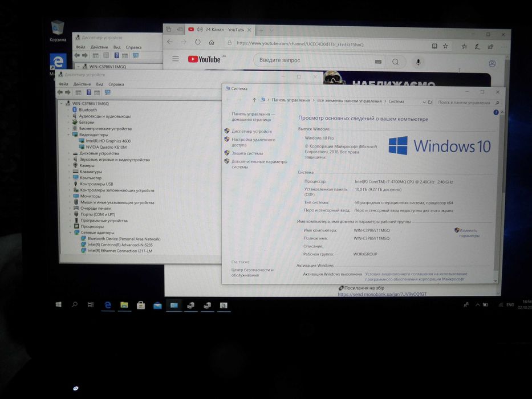Viewport: 532px width, 399px height.
Task: Click refresh icon in System window address bar
Action: [x=430, y=102]
